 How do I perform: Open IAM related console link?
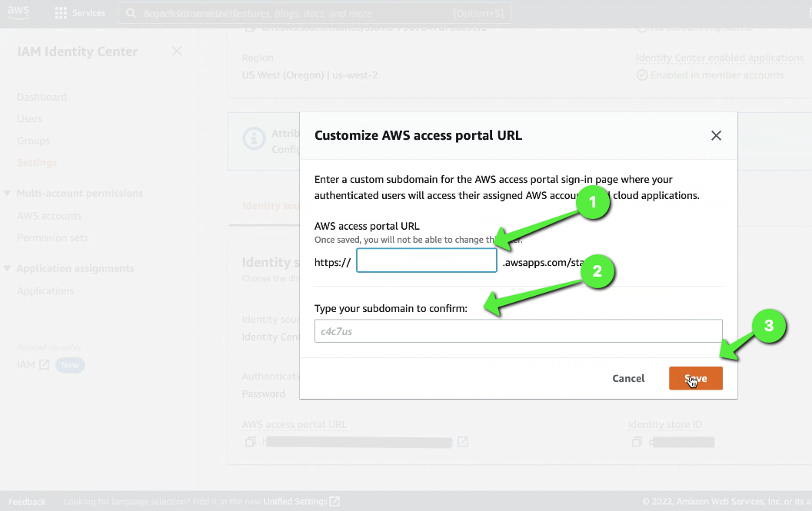26,365
